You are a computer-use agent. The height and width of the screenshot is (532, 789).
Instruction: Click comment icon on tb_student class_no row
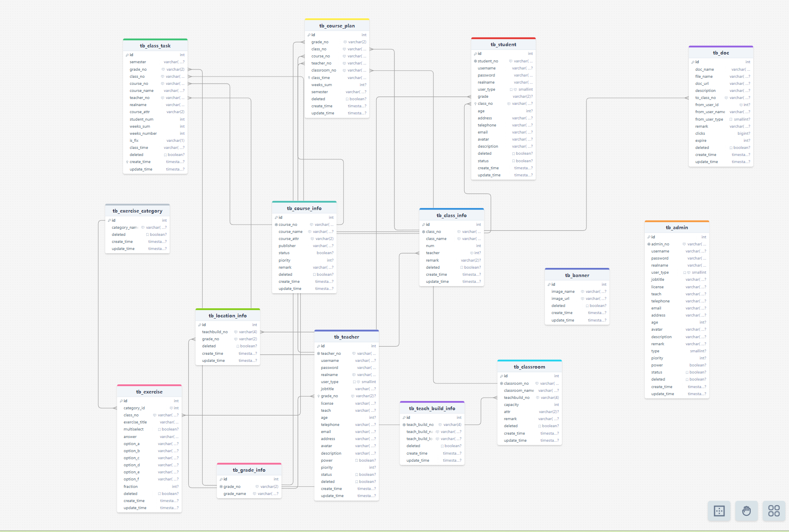(509, 104)
